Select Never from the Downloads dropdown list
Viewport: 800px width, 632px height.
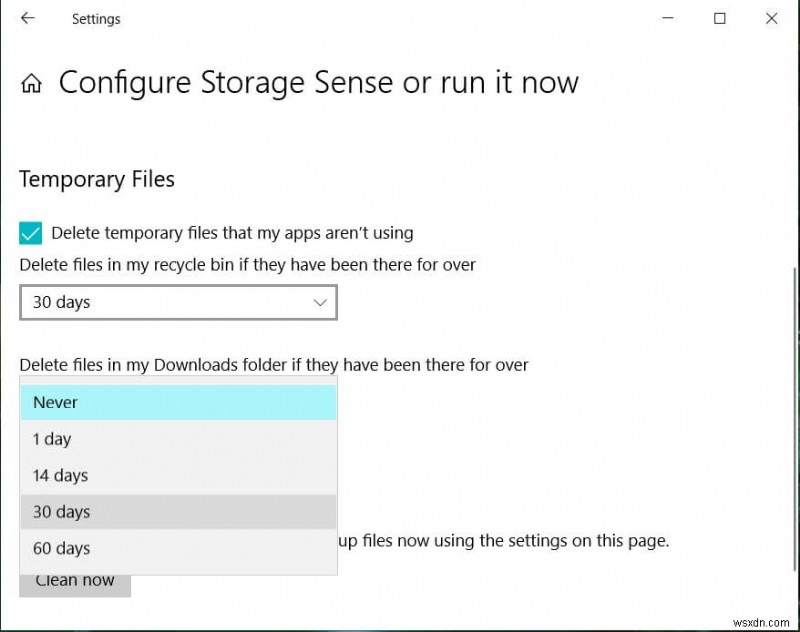pyautogui.click(x=178, y=402)
